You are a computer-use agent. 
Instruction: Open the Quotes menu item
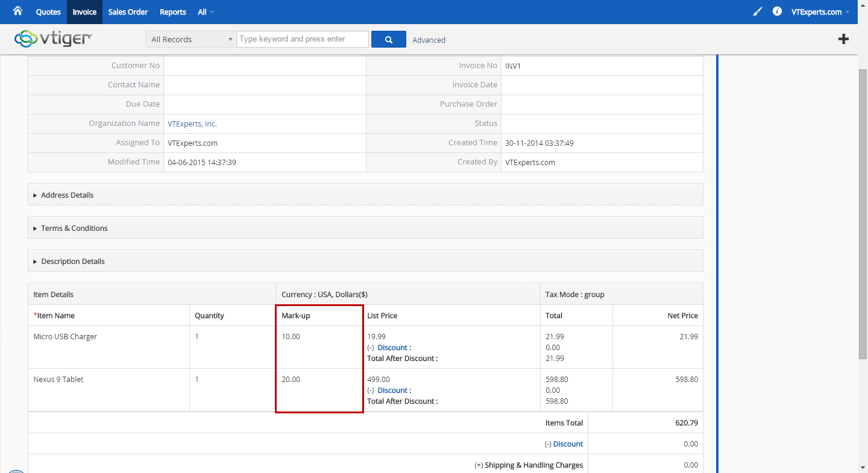tap(48, 12)
